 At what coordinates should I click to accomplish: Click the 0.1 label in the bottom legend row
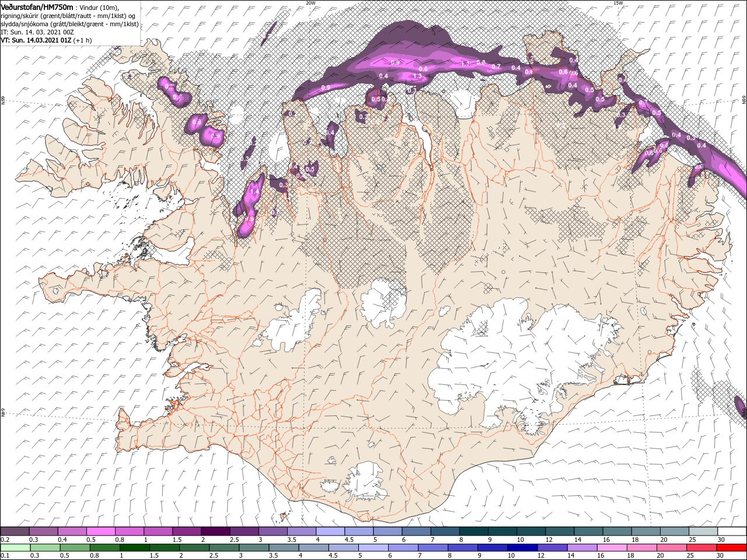5,556
